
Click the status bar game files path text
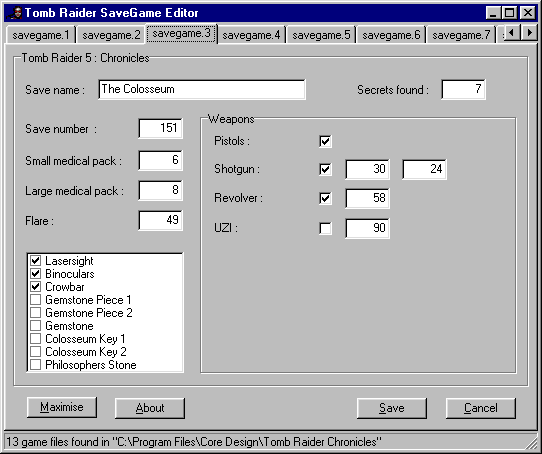click(194, 442)
